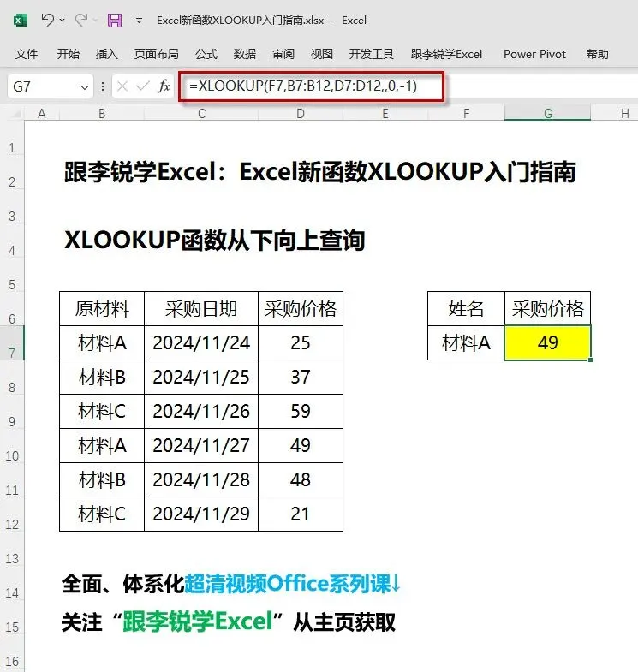Expand the Name Box dropdown arrow

(x=85, y=87)
